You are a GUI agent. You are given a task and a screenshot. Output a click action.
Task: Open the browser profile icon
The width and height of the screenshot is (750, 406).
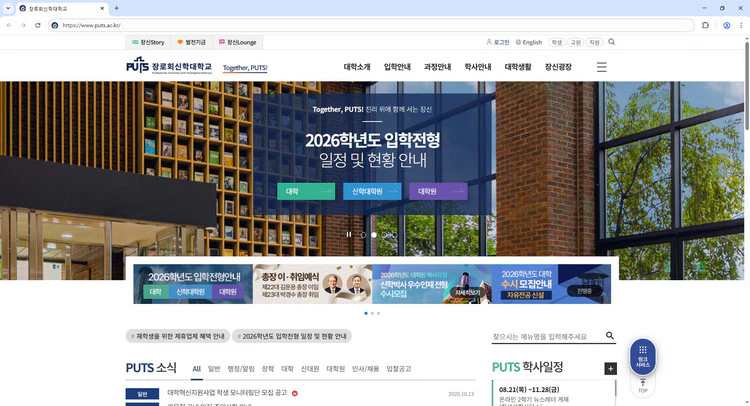(727, 25)
